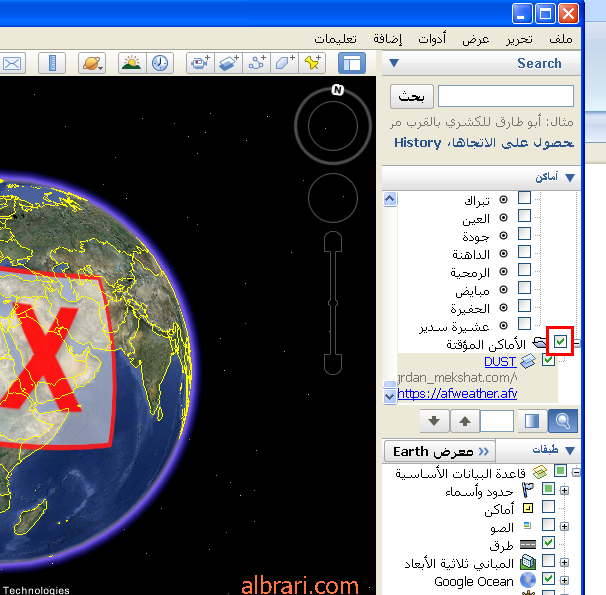The image size is (606, 595).
Task: Open the إضافة add menu
Action: (387, 39)
